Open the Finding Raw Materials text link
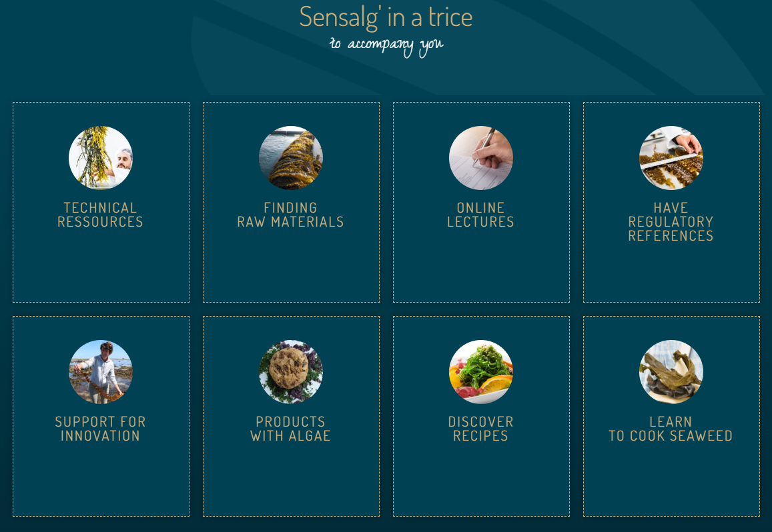The image size is (772, 532). (290, 215)
